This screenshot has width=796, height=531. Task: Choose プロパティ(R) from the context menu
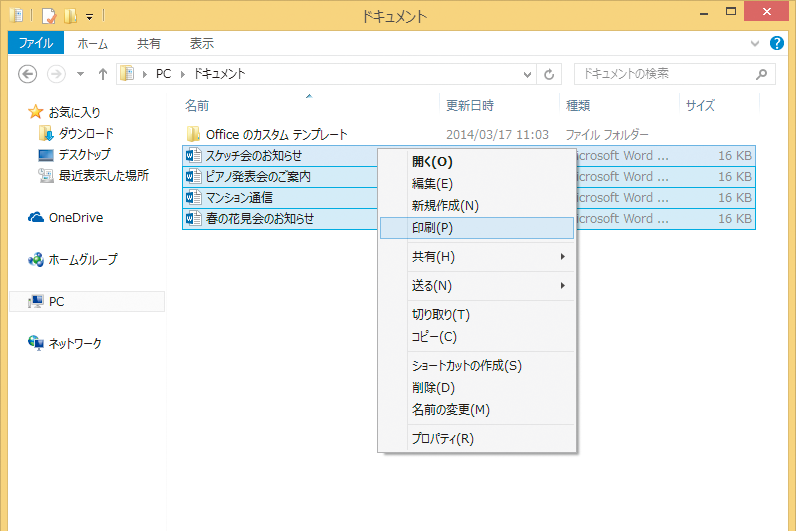pos(476,439)
